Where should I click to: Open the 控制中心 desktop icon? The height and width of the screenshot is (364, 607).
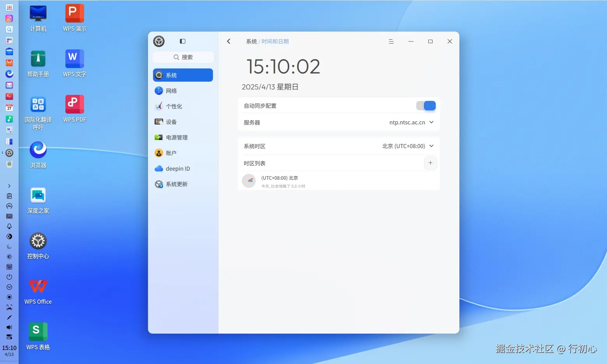[38, 246]
